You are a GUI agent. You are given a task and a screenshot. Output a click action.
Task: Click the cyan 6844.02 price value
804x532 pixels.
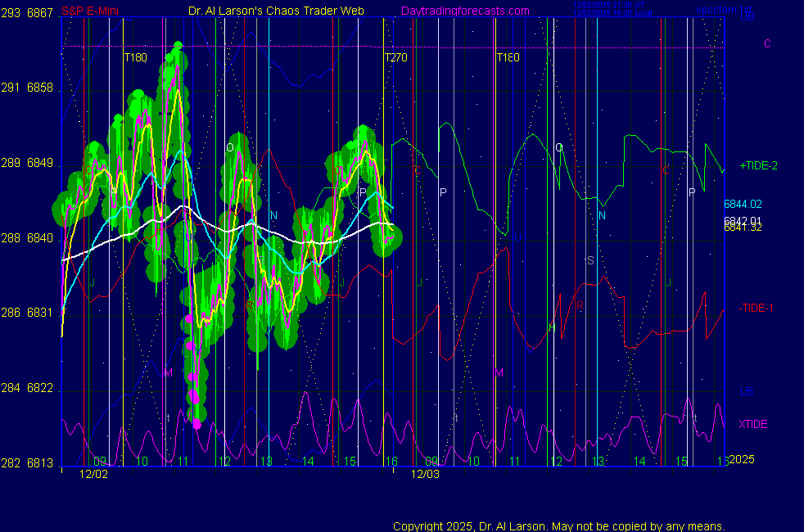click(x=743, y=204)
